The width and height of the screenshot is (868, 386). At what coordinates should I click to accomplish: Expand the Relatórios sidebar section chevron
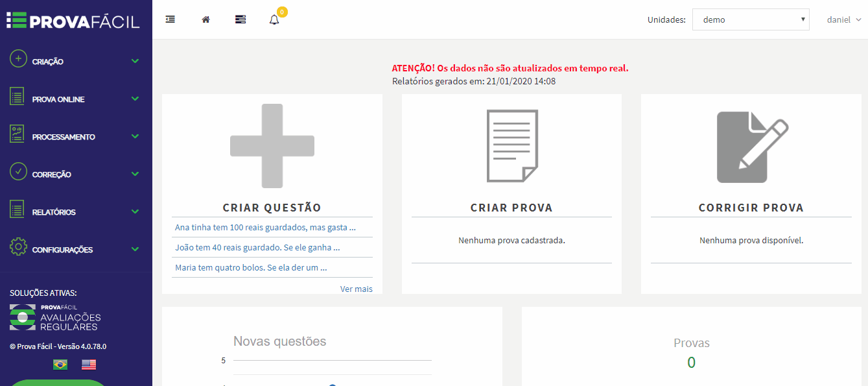pyautogui.click(x=135, y=211)
